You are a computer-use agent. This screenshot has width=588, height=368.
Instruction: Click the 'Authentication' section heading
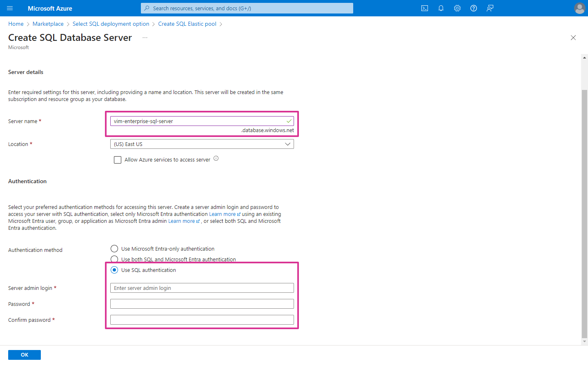pyautogui.click(x=27, y=181)
